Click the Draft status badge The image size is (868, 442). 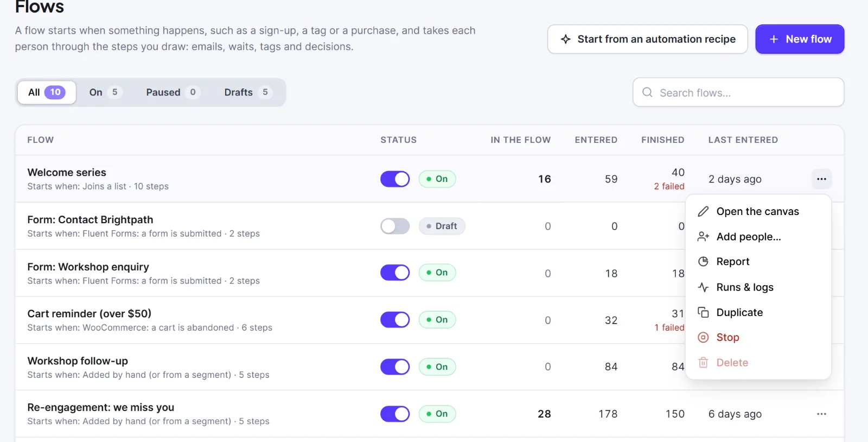[442, 226]
